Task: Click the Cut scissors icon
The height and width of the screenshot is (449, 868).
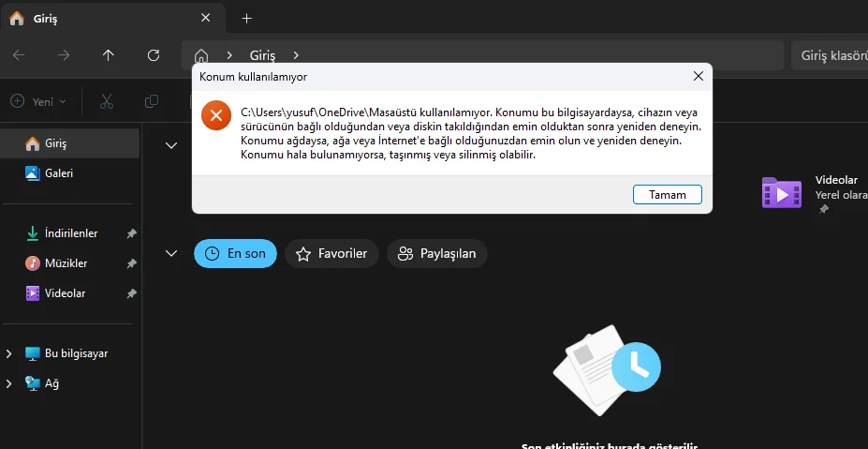Action: tap(107, 101)
